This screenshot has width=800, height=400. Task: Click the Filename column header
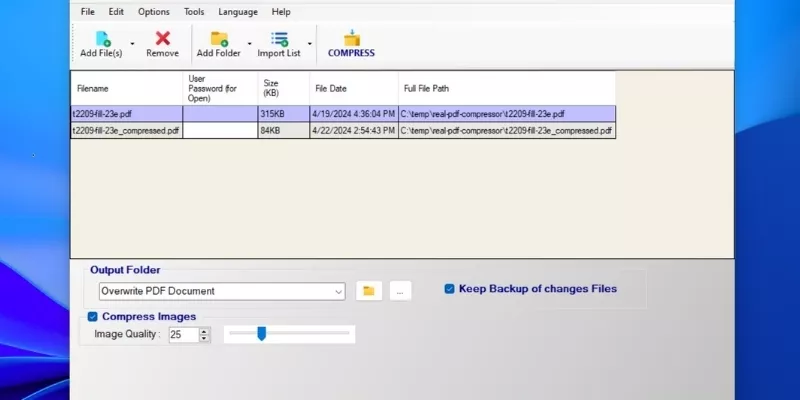pyautogui.click(x=127, y=88)
